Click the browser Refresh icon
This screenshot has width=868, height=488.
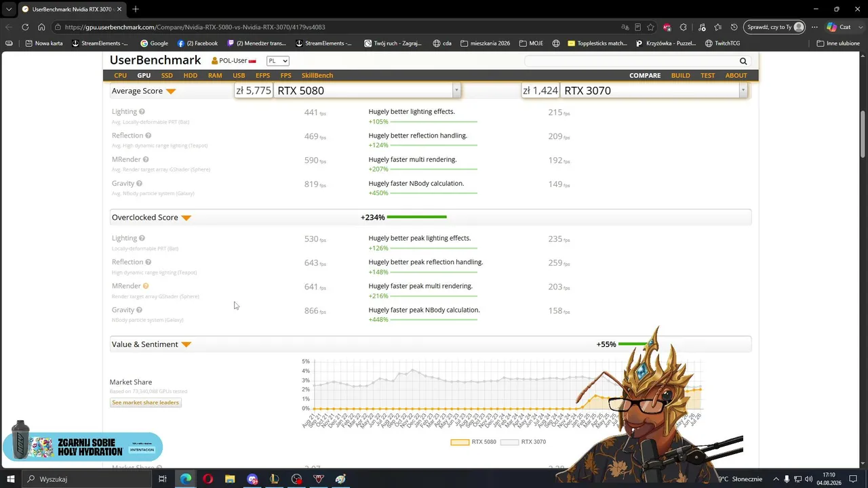[25, 27]
